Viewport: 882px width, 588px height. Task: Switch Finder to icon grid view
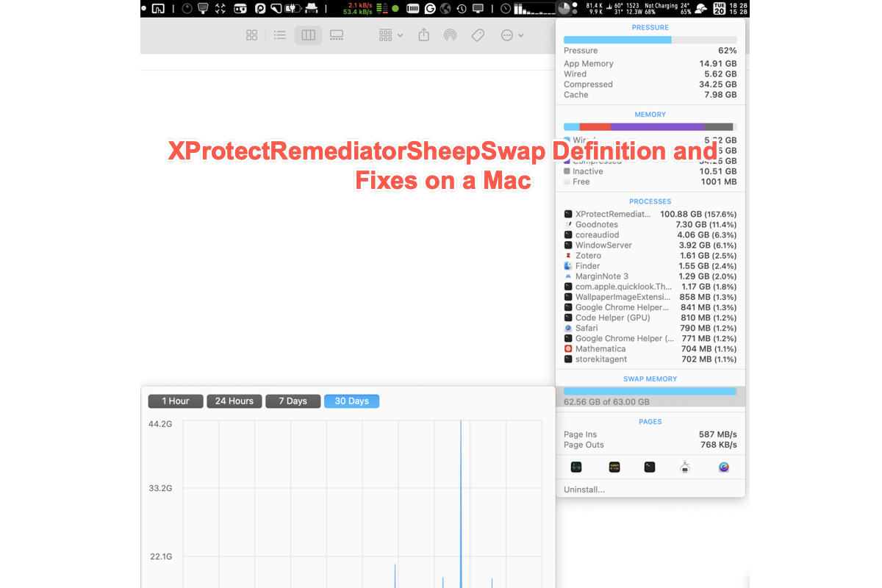[251, 35]
